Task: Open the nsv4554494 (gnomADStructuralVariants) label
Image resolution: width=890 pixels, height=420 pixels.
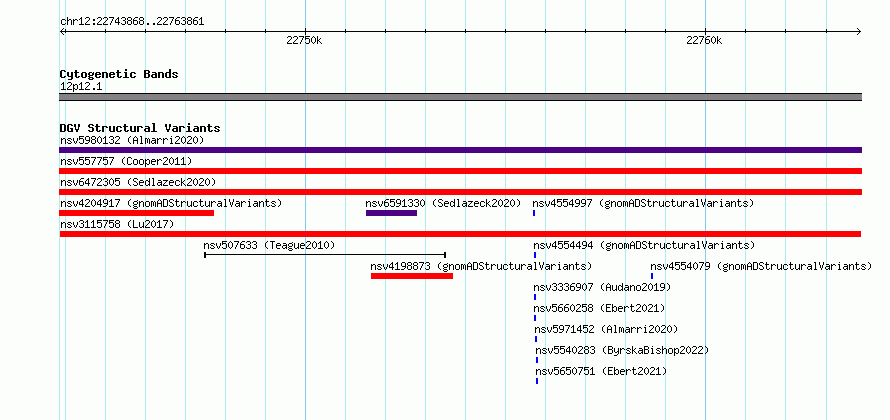Action: pos(644,245)
